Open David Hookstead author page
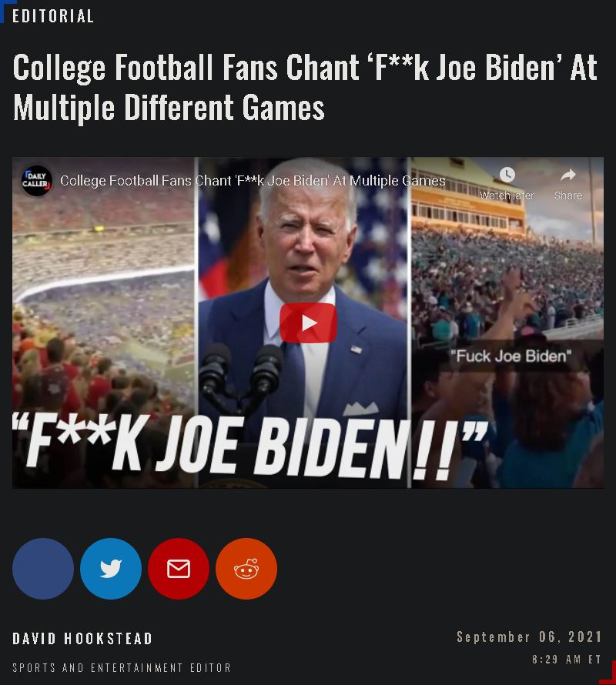 [x=82, y=638]
